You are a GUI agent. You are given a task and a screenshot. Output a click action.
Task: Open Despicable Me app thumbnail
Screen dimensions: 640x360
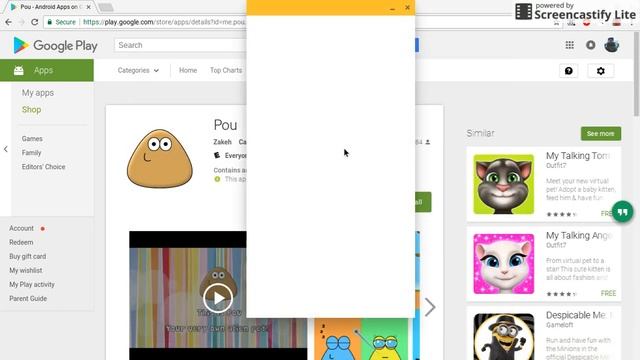tap(504, 337)
